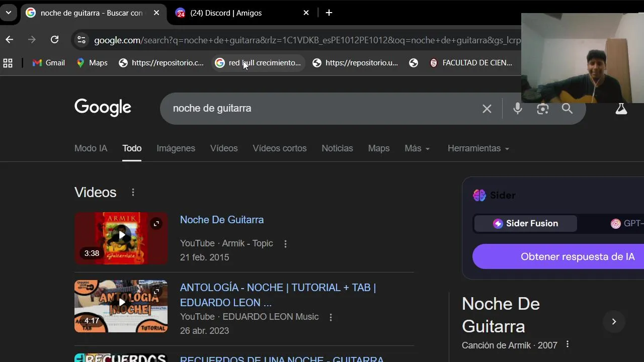
Task: Open a new browser tab
Action: click(x=329, y=13)
